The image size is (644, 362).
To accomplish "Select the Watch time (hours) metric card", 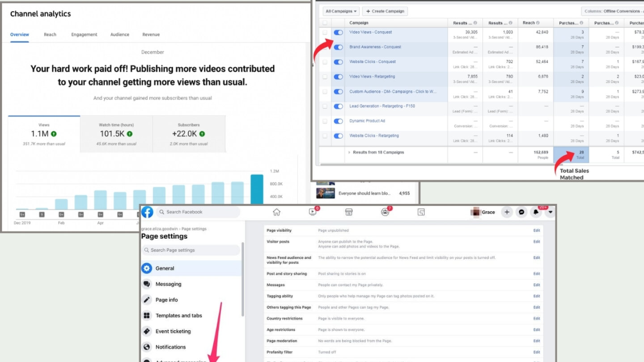I will pyautogui.click(x=116, y=134).
